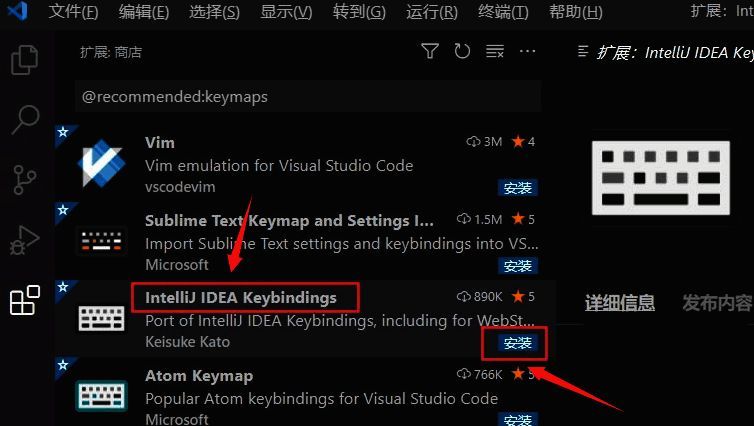Click the large keyboard icon in detail pane
Screen dimensions: 754x426
(x=661, y=178)
